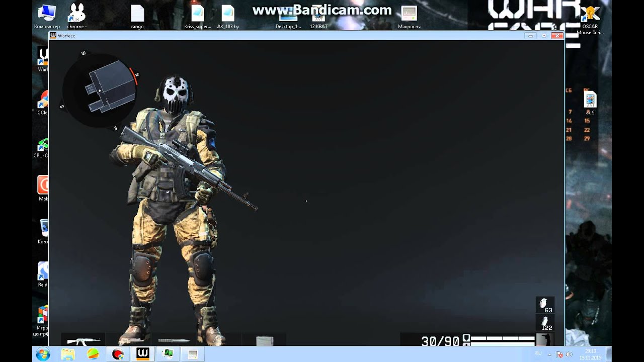Open the Компьютер desktop icon
This screenshot has height=362, width=644.
[x=47, y=17]
